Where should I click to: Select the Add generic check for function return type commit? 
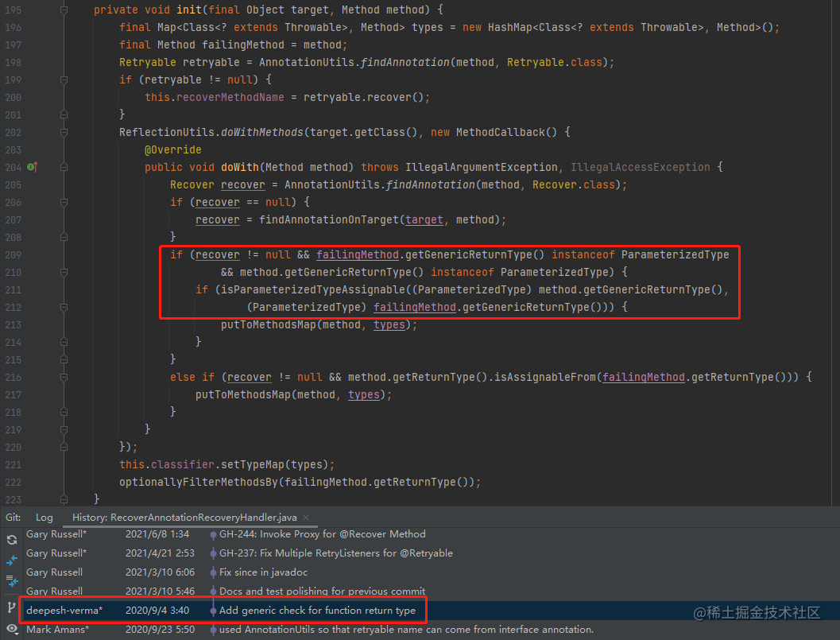(317, 611)
